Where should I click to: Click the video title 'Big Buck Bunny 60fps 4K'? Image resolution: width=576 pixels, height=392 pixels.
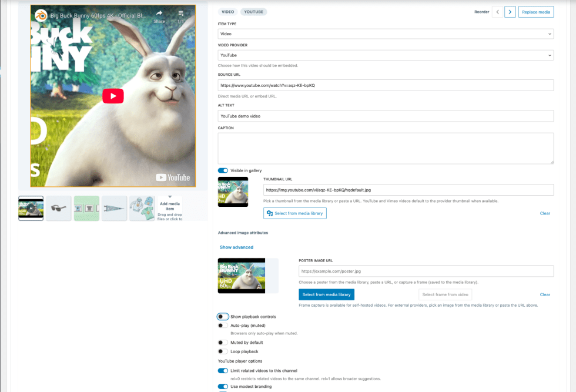pos(98,15)
